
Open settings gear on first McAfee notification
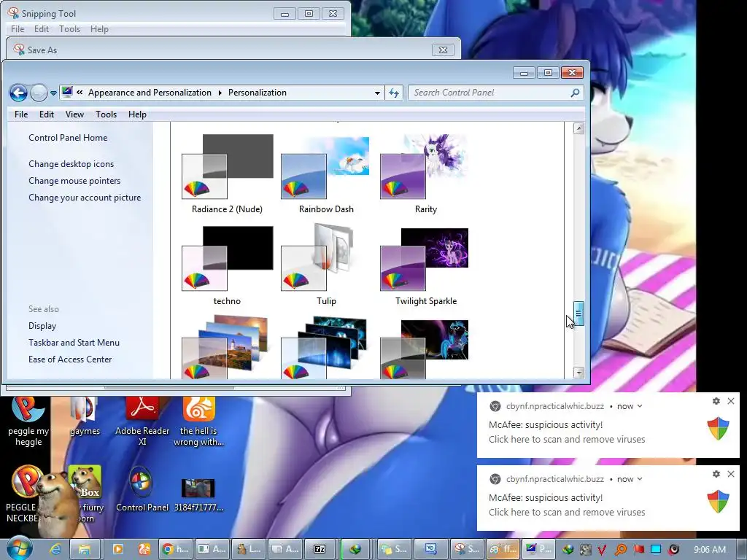click(x=716, y=401)
